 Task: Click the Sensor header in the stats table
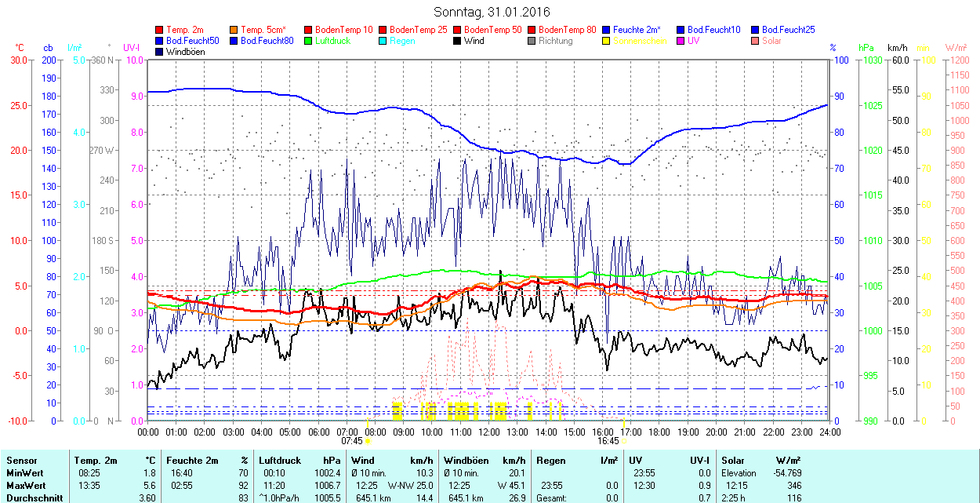point(21,461)
